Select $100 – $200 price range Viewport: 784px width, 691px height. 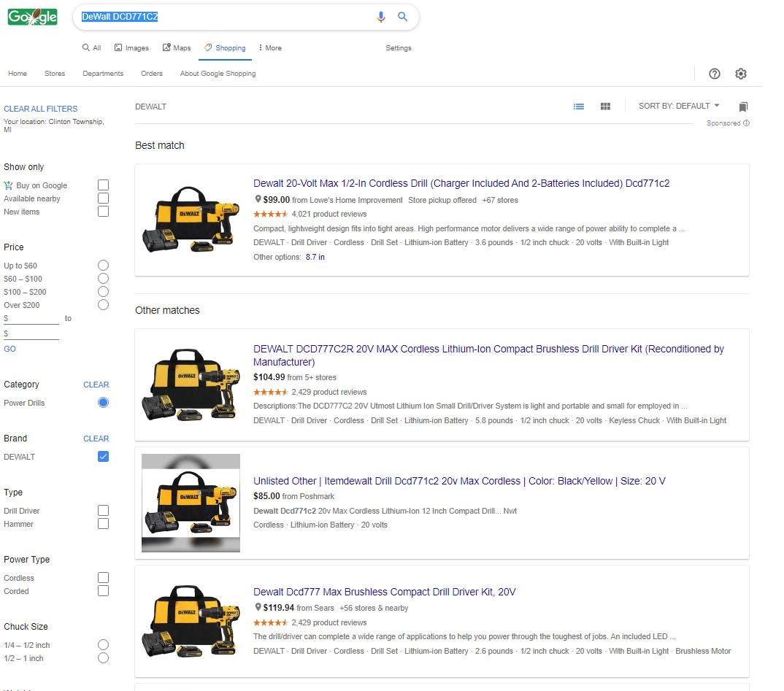pos(103,291)
